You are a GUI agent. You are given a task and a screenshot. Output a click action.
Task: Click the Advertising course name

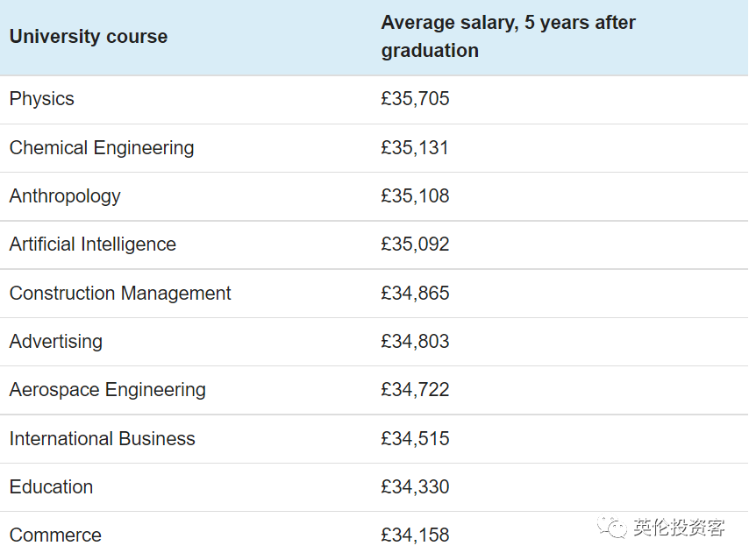pos(56,342)
